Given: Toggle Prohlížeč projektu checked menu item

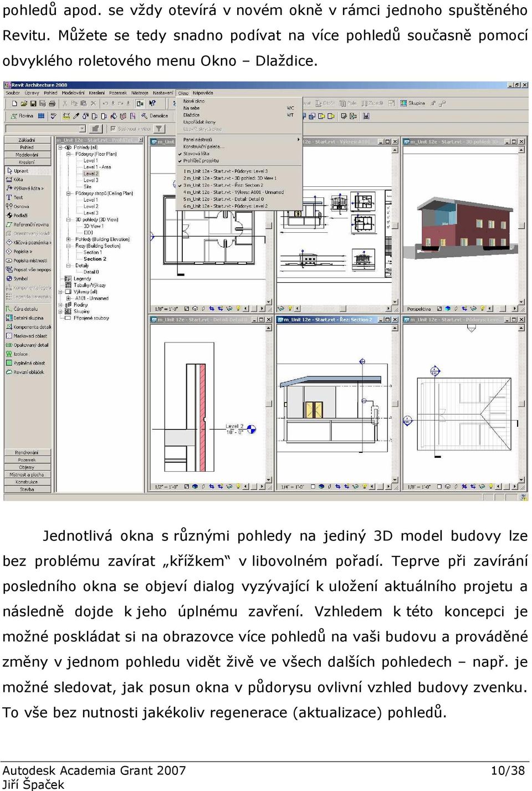Looking at the screenshot, I should point(238,161).
